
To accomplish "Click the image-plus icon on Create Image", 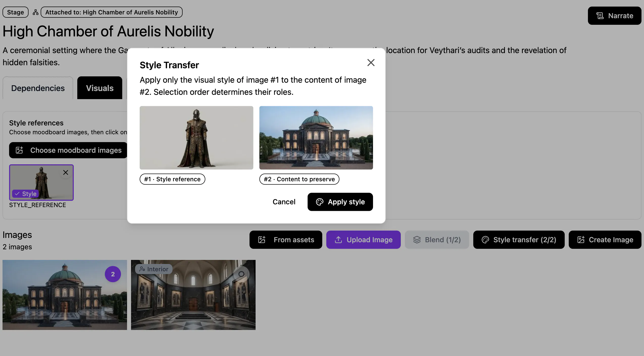I will click(581, 240).
